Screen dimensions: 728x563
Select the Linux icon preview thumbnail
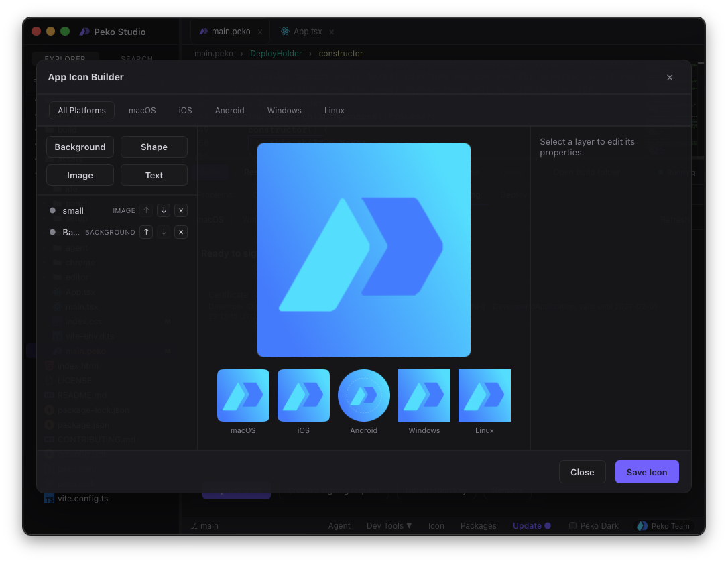click(485, 395)
